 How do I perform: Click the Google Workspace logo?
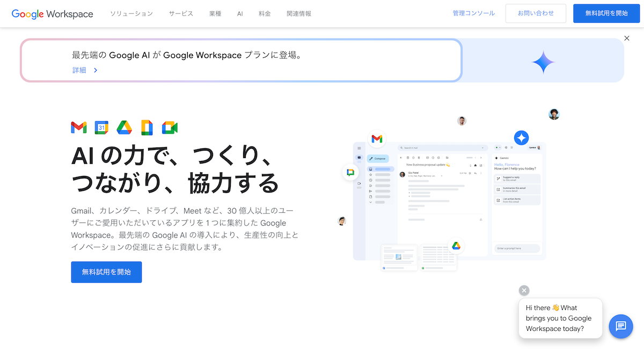point(52,14)
